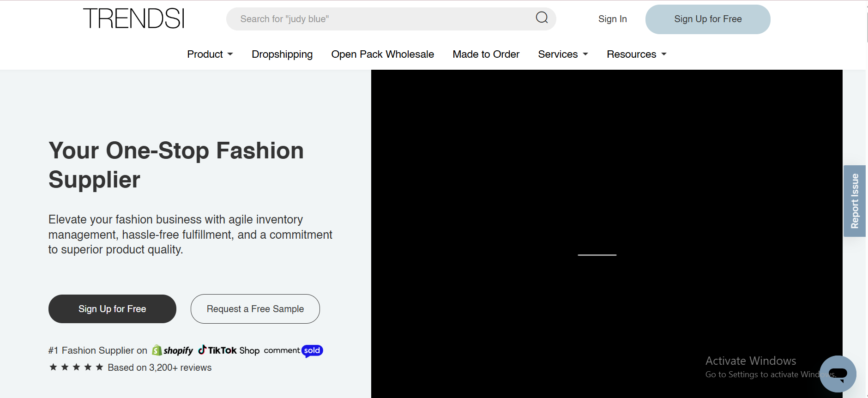Click "#1 Fashion Supplier on" text
This screenshot has height=398, width=868.
point(98,350)
